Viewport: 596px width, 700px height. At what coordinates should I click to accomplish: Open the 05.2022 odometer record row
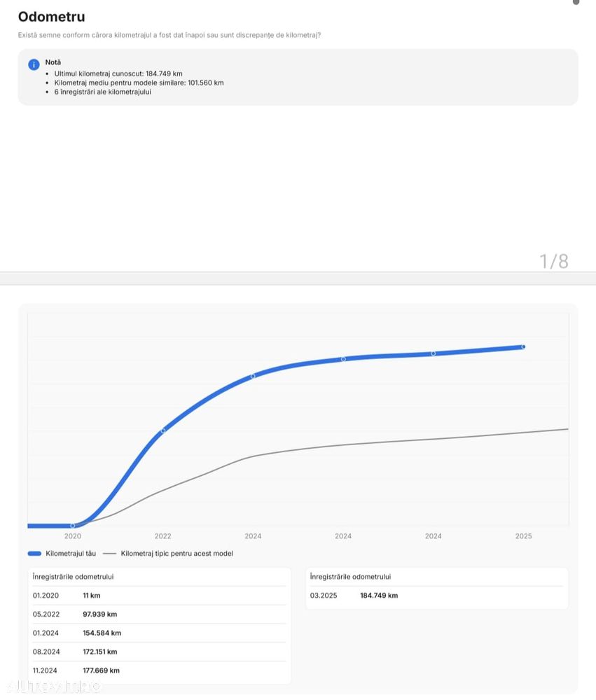tap(159, 615)
